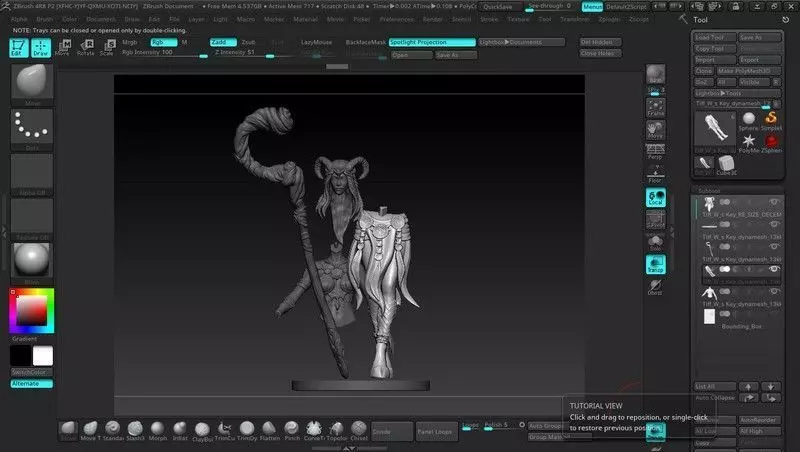Select the Scale transform tool
The width and height of the screenshot is (800, 452).
(x=107, y=47)
